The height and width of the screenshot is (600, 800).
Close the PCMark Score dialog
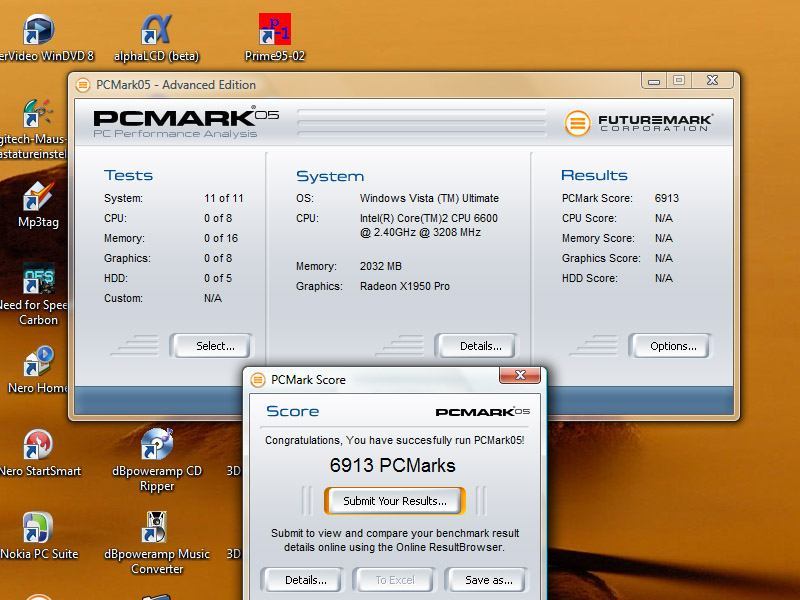(x=520, y=375)
